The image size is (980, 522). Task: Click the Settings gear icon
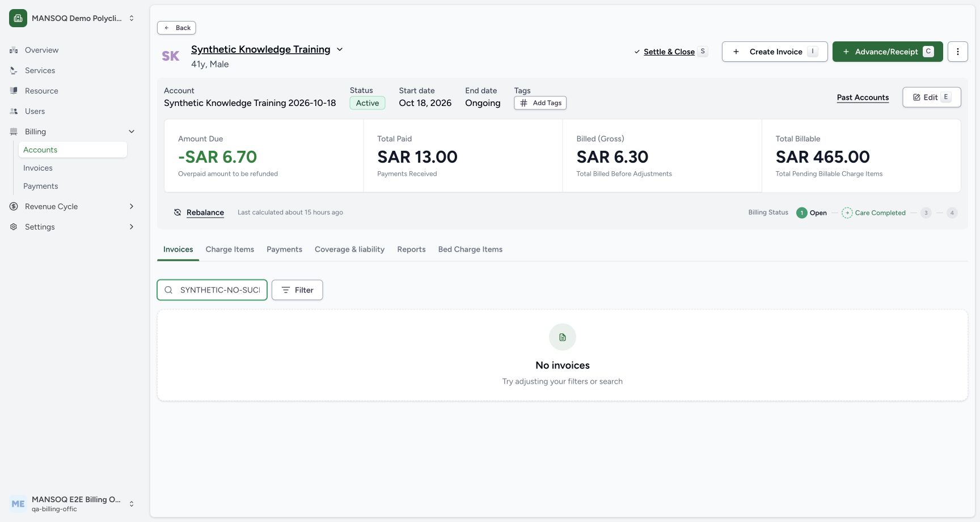pos(14,227)
